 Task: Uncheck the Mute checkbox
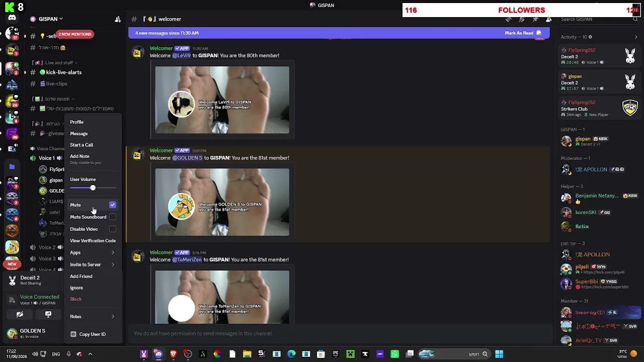coord(113,205)
